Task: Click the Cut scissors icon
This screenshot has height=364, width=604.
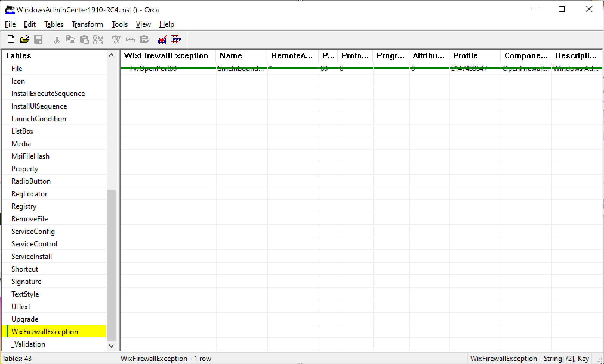Action: point(57,39)
